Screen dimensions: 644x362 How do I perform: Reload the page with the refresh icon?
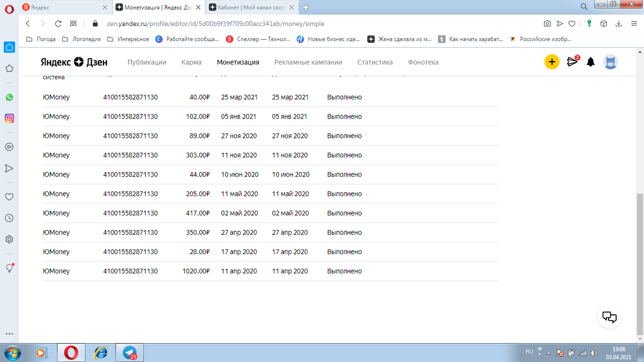pos(58,24)
